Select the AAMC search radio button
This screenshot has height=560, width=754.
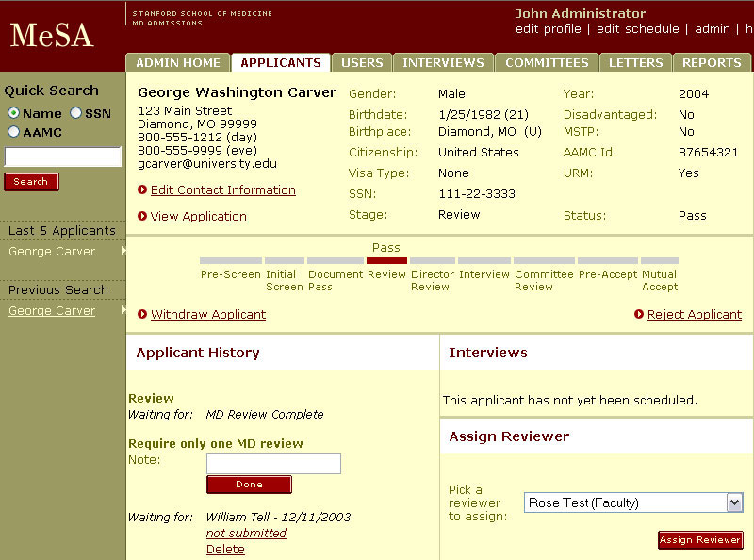tap(13, 132)
